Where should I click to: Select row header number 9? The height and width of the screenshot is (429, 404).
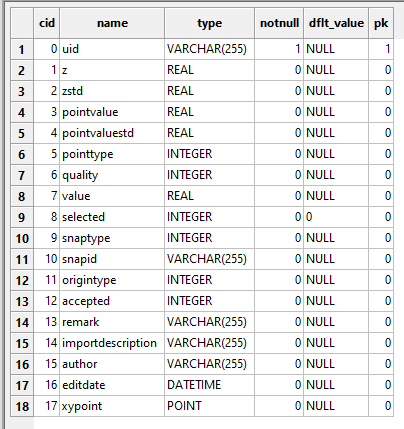point(22,217)
